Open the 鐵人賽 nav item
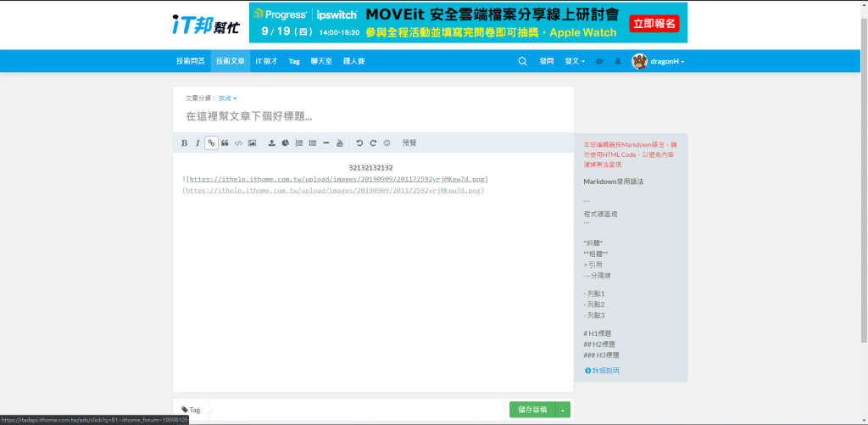 point(353,62)
